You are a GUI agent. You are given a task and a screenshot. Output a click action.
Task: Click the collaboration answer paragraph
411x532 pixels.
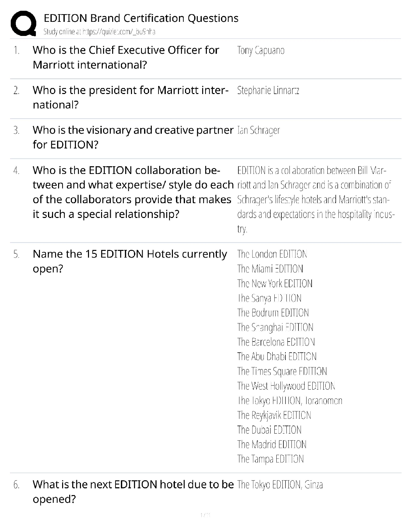coord(315,199)
